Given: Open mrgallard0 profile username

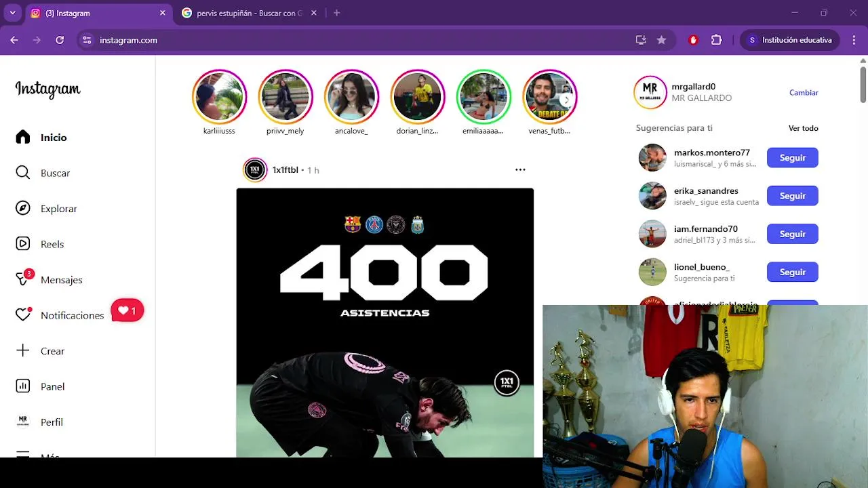Looking at the screenshot, I should [x=693, y=87].
